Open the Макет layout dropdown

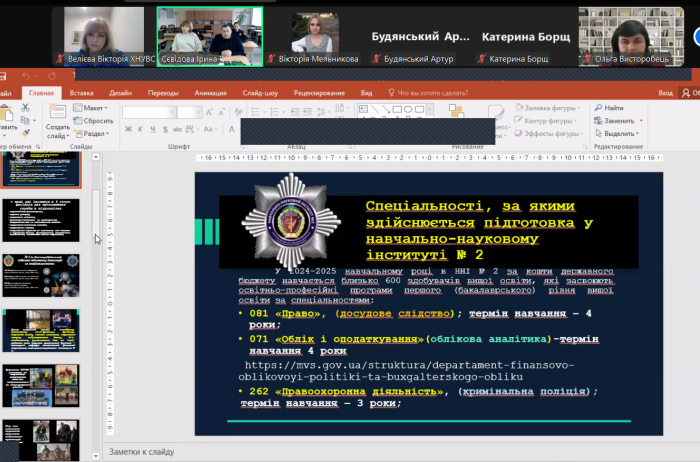(94, 107)
